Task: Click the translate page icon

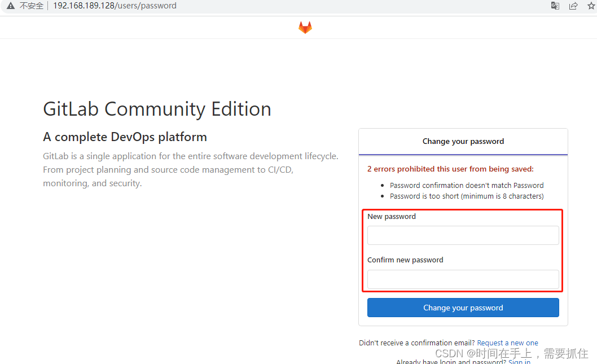Action: (x=555, y=6)
